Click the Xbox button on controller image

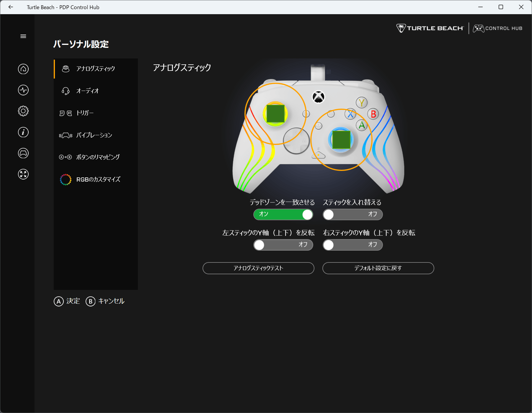click(x=318, y=97)
